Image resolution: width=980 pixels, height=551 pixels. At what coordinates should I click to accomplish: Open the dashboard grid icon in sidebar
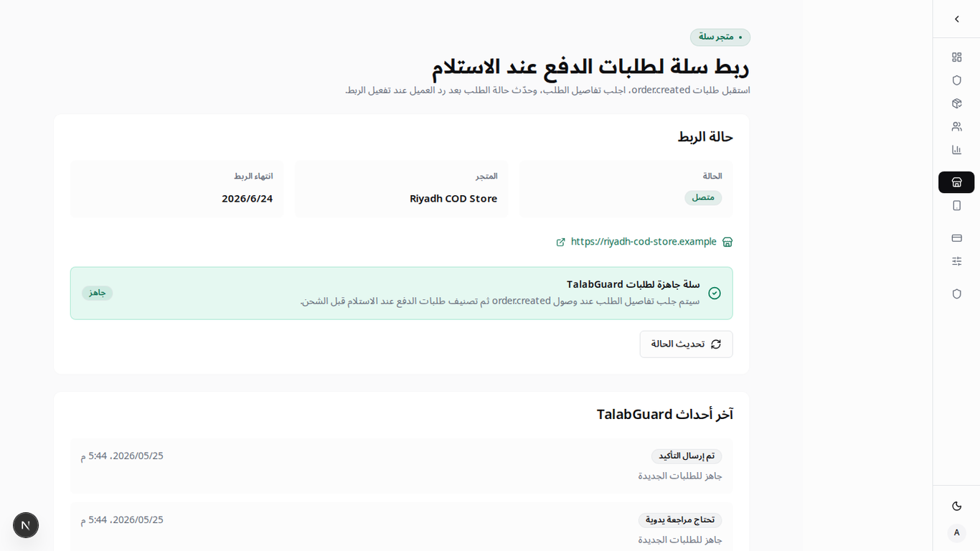tap(956, 57)
